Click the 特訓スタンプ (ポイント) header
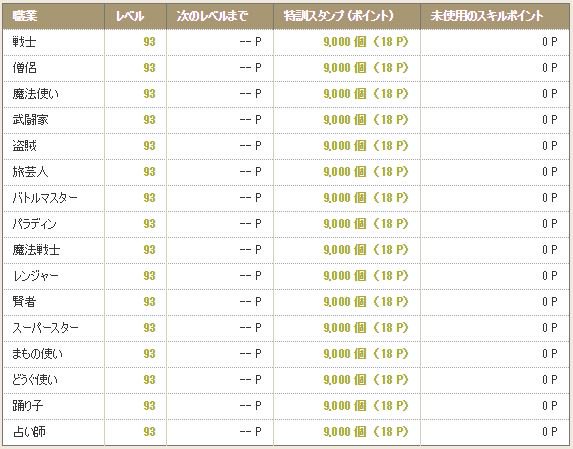573x449 pixels. [x=338, y=16]
